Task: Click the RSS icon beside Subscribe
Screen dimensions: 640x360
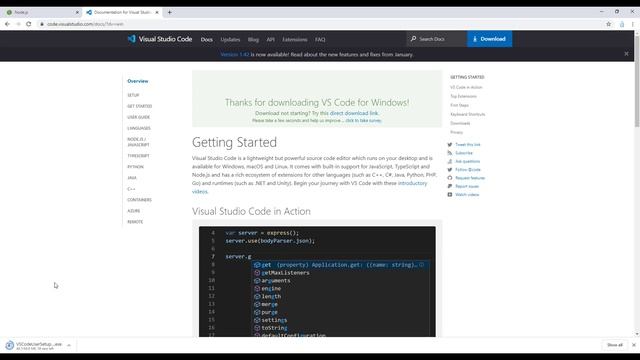Action: (x=450, y=153)
